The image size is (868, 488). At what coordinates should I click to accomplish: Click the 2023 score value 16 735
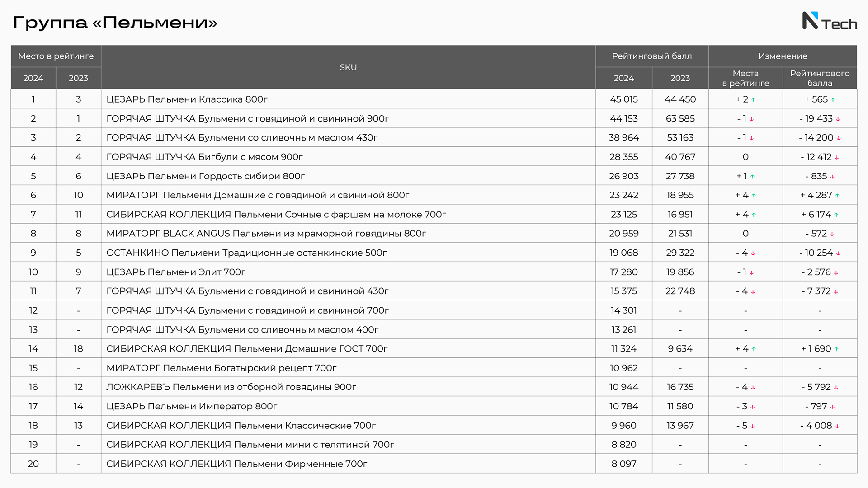point(680,387)
